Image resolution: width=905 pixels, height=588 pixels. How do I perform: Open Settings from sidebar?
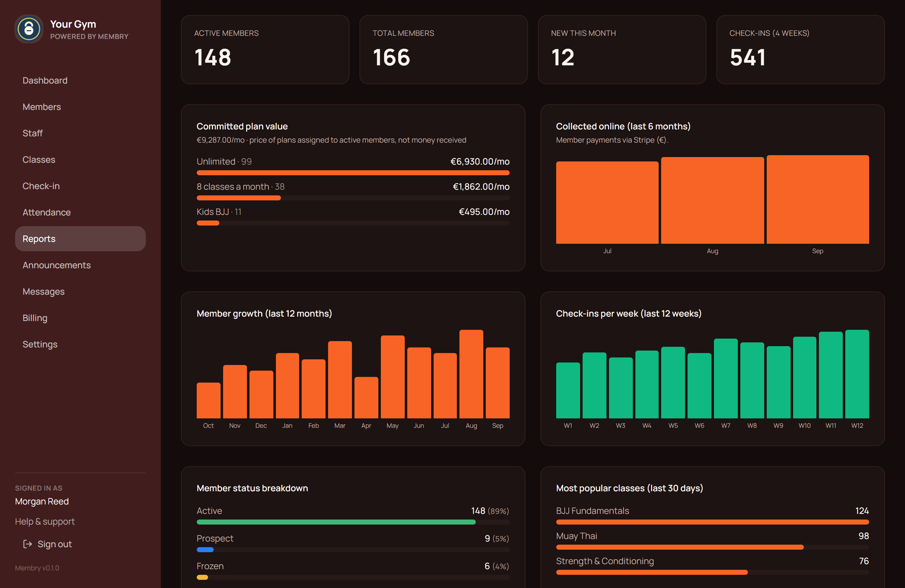(x=80, y=344)
